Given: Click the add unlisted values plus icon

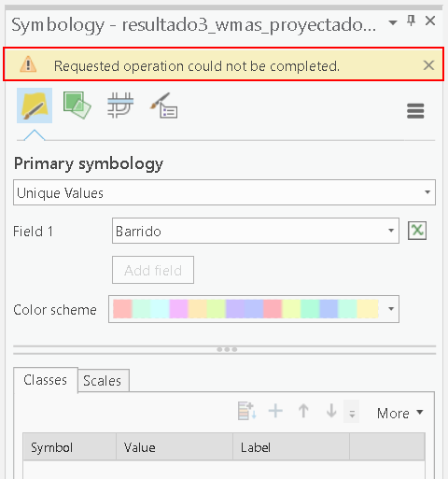Looking at the screenshot, I should coord(275,411).
